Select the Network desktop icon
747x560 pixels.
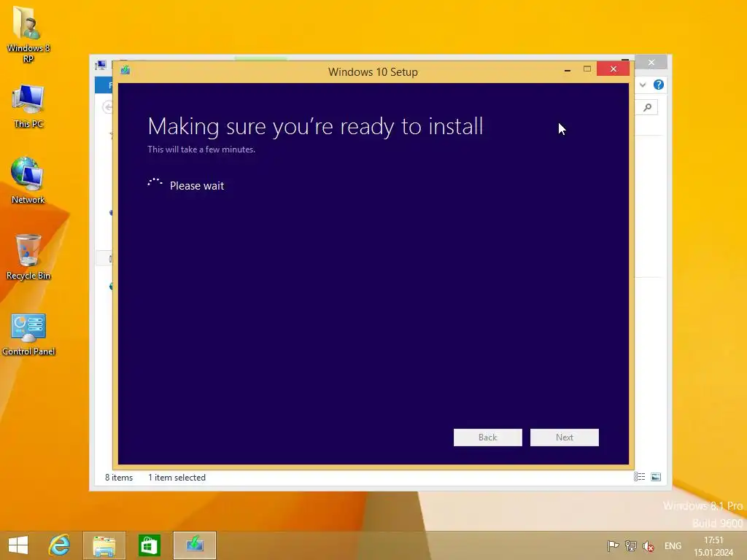[x=28, y=181]
